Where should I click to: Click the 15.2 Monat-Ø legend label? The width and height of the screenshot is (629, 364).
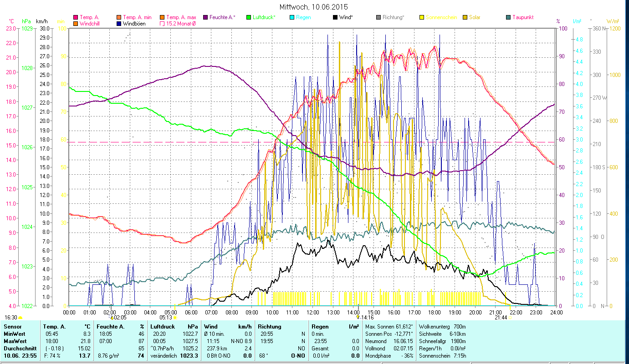tap(182, 23)
